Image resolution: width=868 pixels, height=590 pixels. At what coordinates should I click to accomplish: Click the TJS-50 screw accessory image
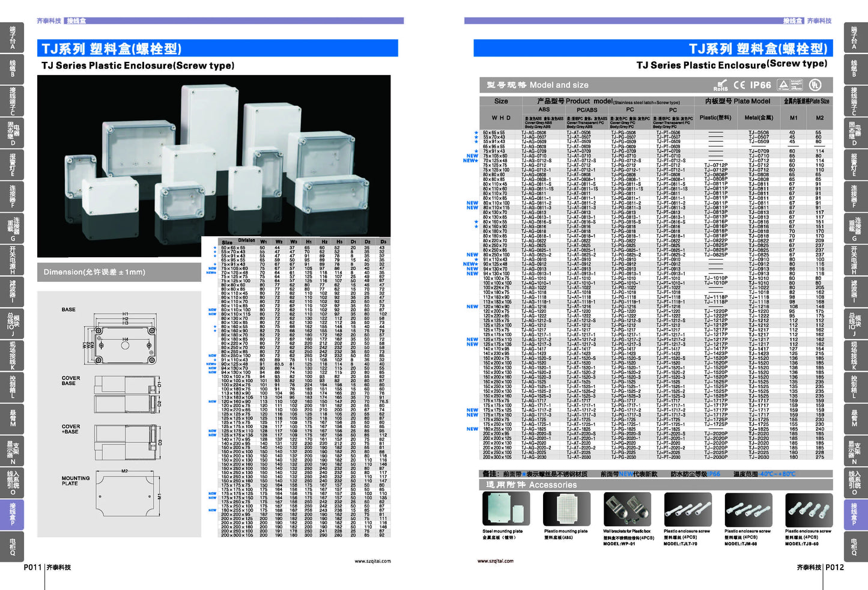click(x=809, y=509)
